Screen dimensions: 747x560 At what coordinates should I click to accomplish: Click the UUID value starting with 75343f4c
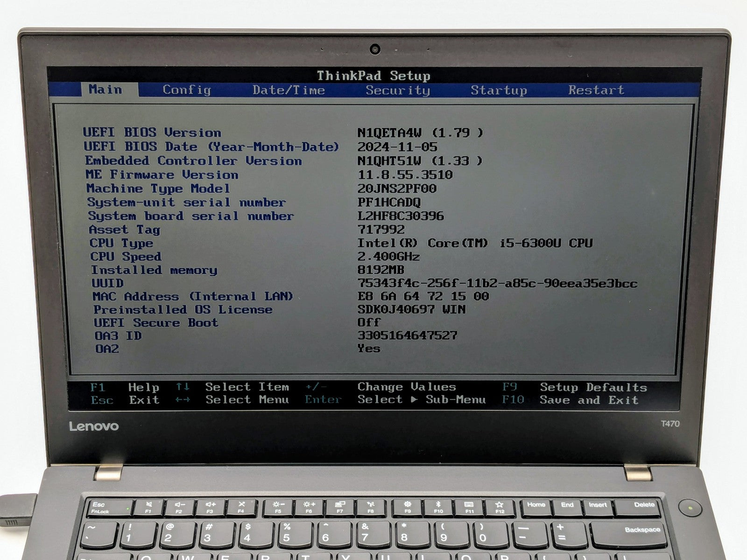(x=497, y=283)
